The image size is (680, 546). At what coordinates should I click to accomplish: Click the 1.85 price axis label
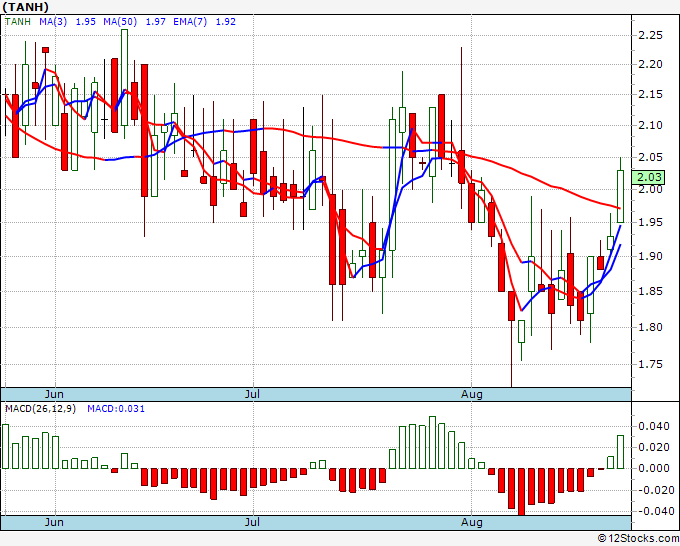[x=651, y=291]
